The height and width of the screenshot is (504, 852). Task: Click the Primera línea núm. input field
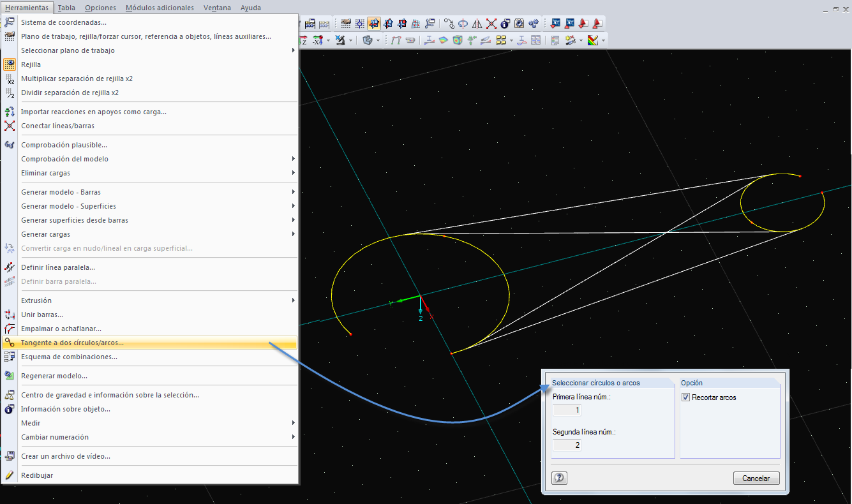click(567, 410)
